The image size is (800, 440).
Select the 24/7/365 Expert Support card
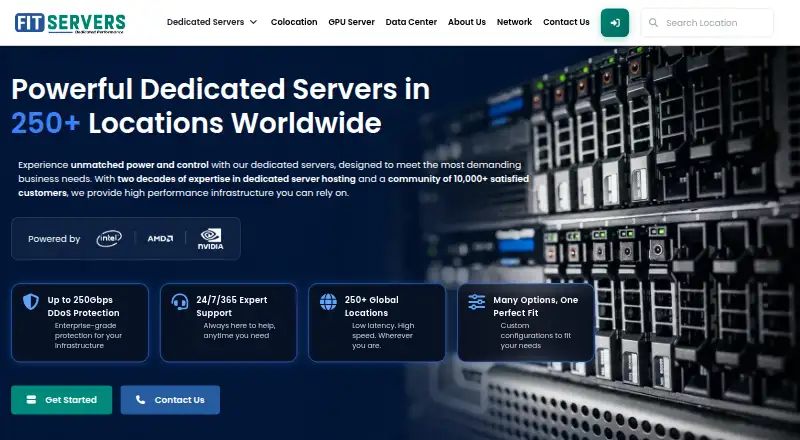point(228,323)
